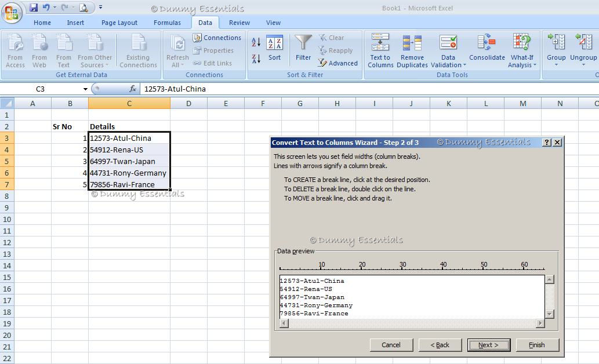This screenshot has height=364, width=599.
Task: Open the Sort dialog
Action: coord(274,49)
